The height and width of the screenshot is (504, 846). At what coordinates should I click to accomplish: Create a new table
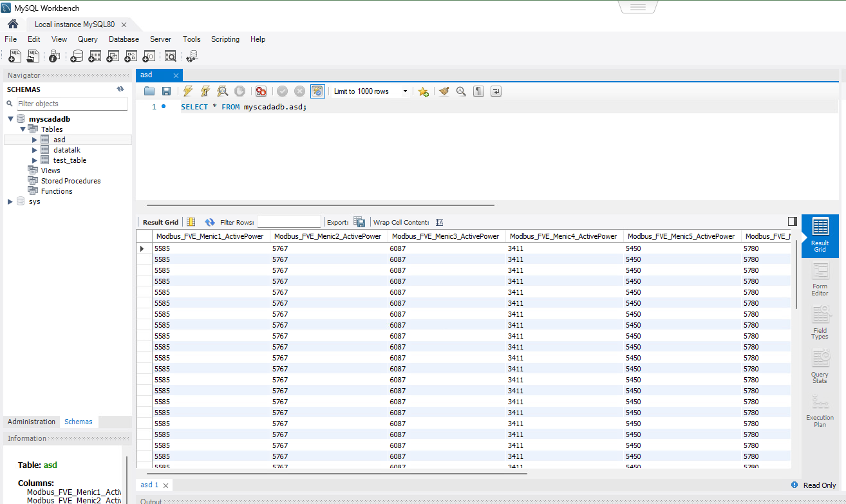coord(95,57)
